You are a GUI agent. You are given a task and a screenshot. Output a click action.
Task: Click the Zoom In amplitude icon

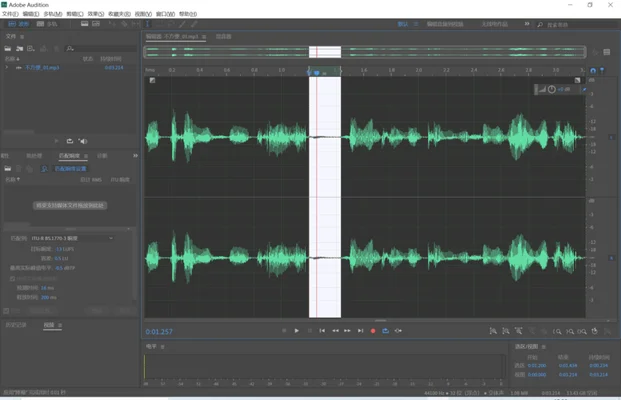tap(493, 331)
